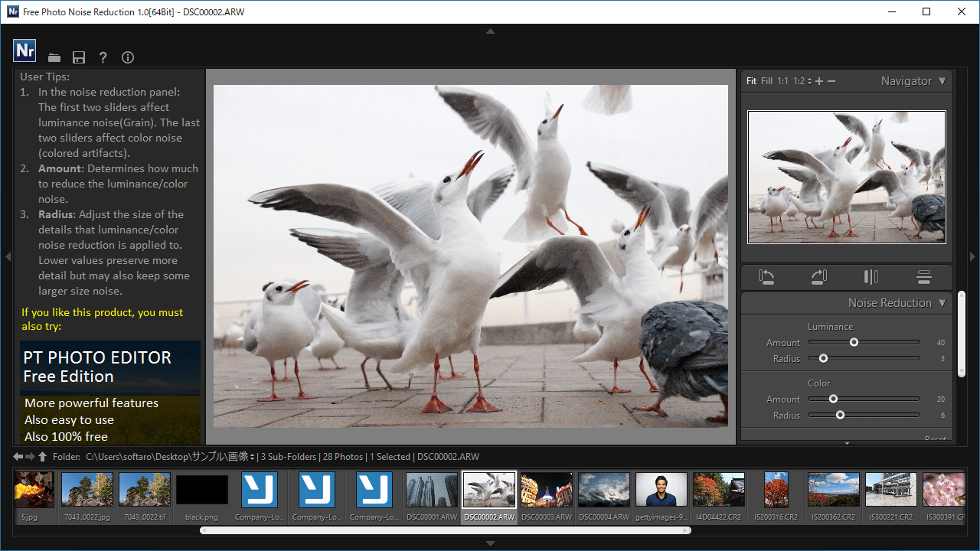Adjust the Color Amount slider
Screen dimensions: 980x551
(x=864, y=399)
